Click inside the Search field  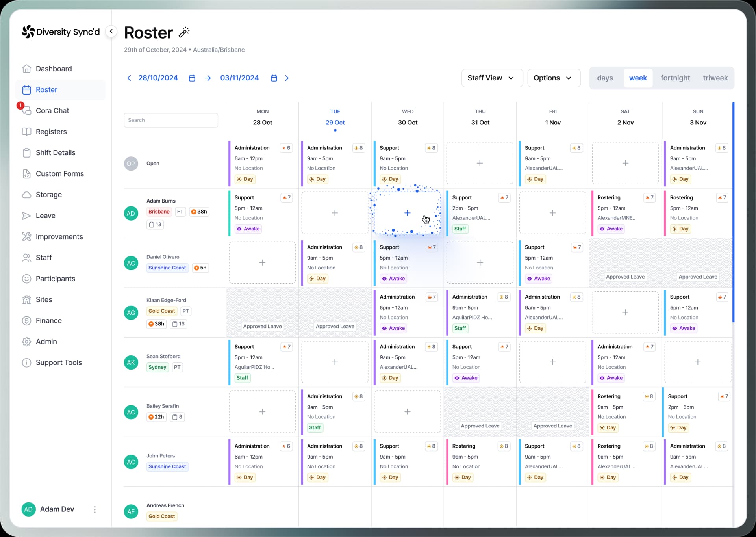(170, 120)
